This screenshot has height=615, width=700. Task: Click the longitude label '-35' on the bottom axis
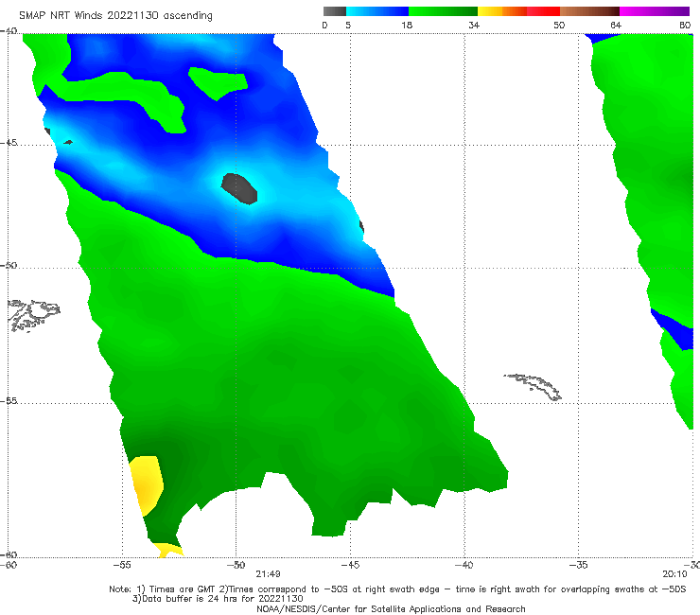[579, 565]
